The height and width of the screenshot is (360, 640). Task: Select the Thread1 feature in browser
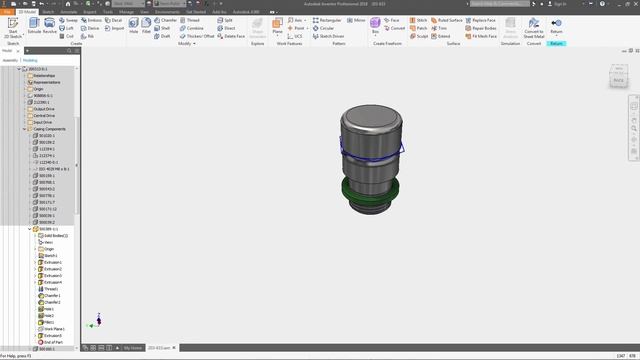tap(48, 289)
